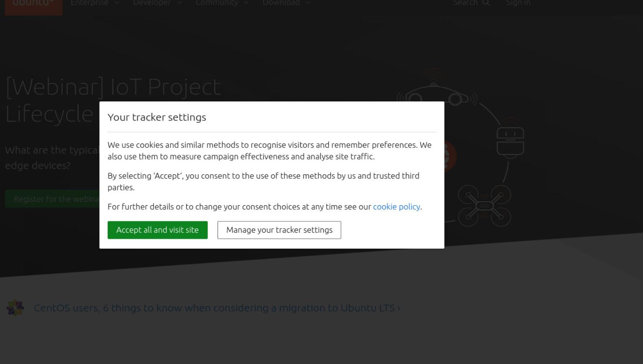Click the 'Your tracker settings' dialog title

(x=157, y=117)
